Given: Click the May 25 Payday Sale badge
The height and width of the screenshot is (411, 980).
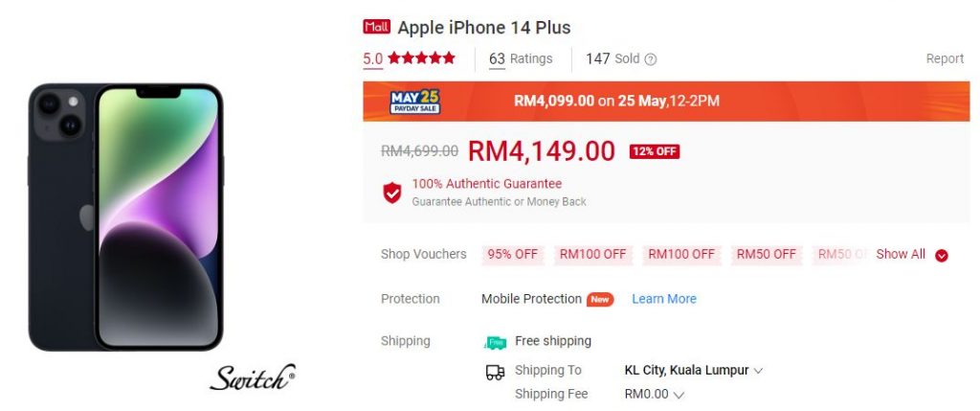Looking at the screenshot, I should pos(415,102).
